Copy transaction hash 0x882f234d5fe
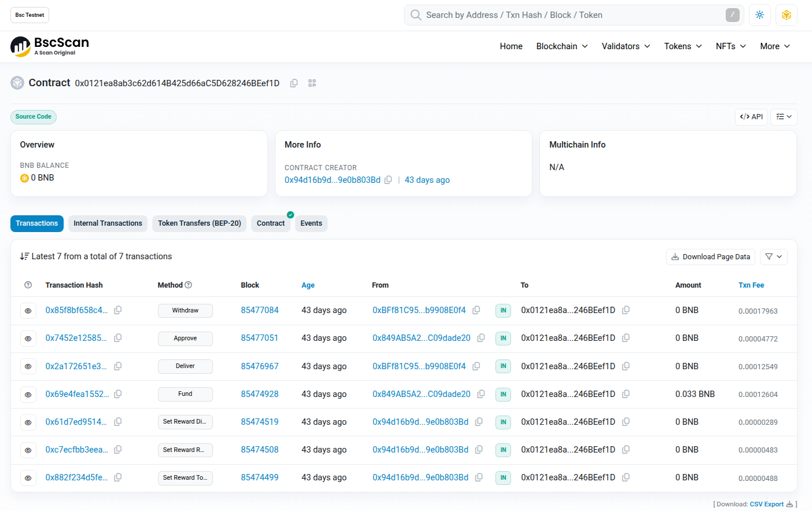This screenshot has width=812, height=511. (x=118, y=477)
